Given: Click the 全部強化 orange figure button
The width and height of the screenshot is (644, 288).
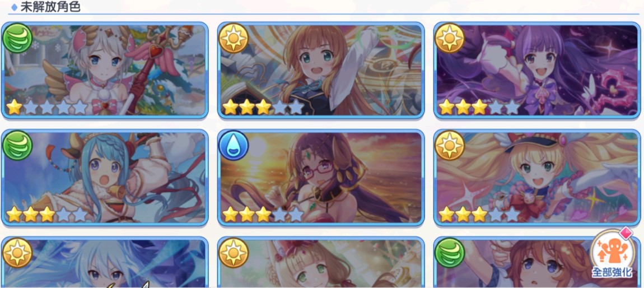Looking at the screenshot, I should (x=612, y=255).
